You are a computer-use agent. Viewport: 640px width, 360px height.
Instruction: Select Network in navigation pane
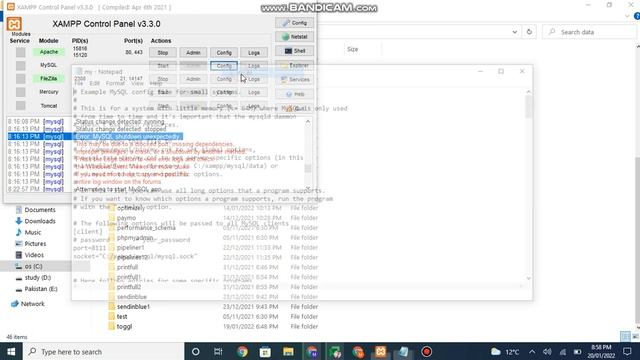(32, 304)
